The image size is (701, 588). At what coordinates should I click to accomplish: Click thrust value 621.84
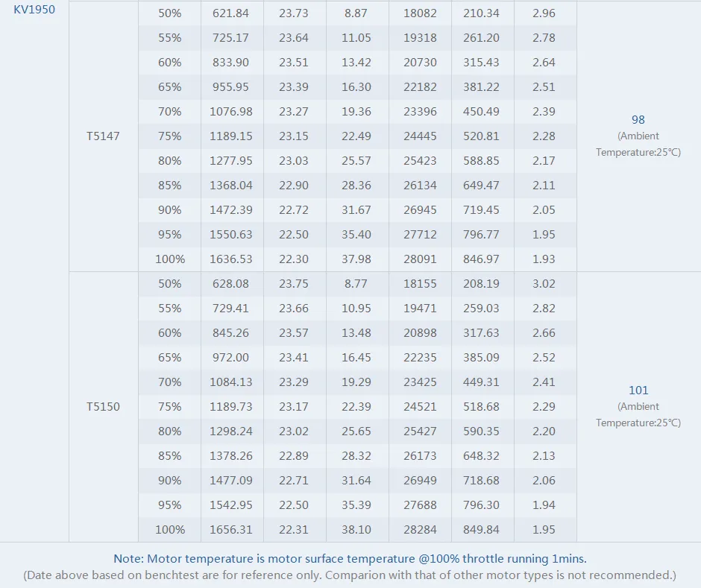(230, 13)
